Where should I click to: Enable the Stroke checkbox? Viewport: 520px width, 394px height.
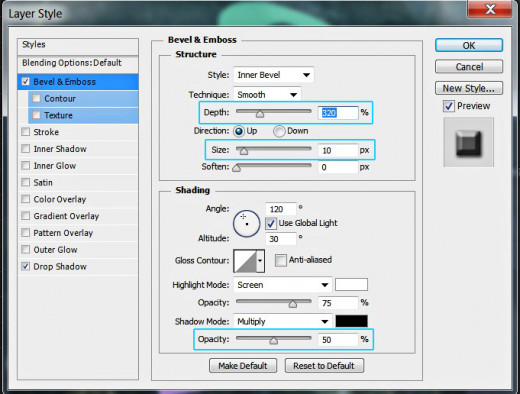[x=26, y=132]
